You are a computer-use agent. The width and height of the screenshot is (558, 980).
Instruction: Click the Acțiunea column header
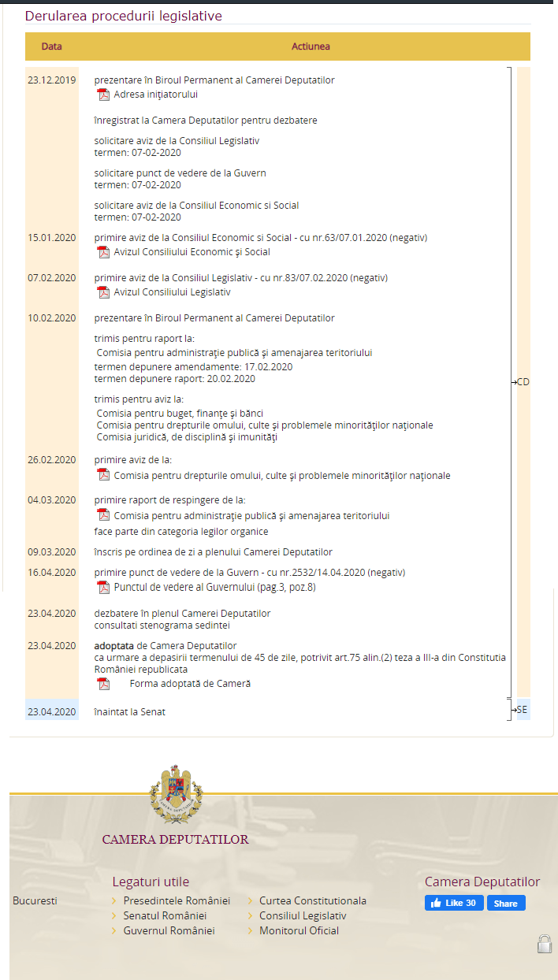pyautogui.click(x=311, y=46)
